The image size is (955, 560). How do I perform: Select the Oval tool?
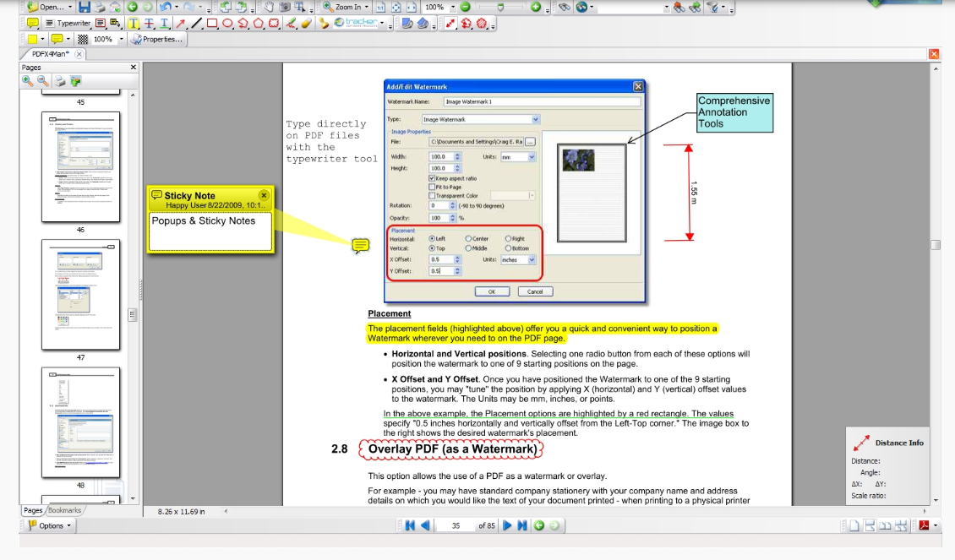(227, 23)
